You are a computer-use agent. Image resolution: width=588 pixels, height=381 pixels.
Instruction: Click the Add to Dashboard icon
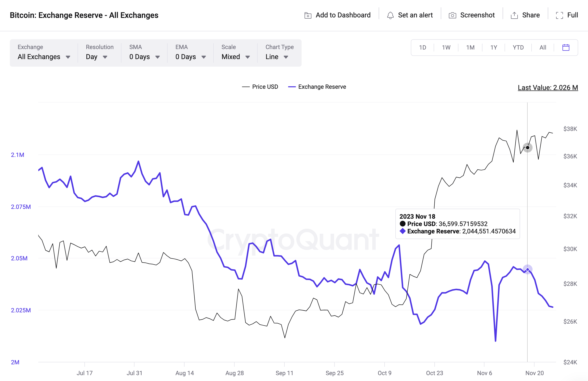coord(307,15)
